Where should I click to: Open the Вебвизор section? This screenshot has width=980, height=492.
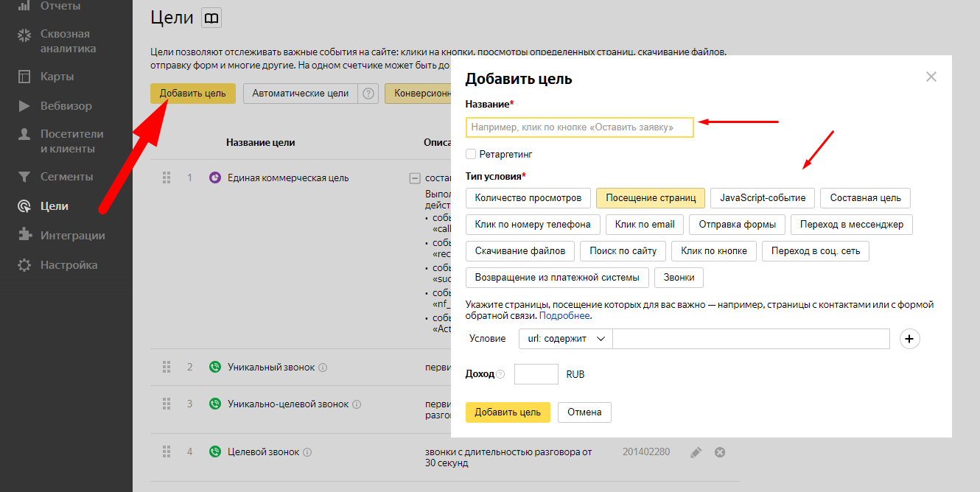coord(66,106)
